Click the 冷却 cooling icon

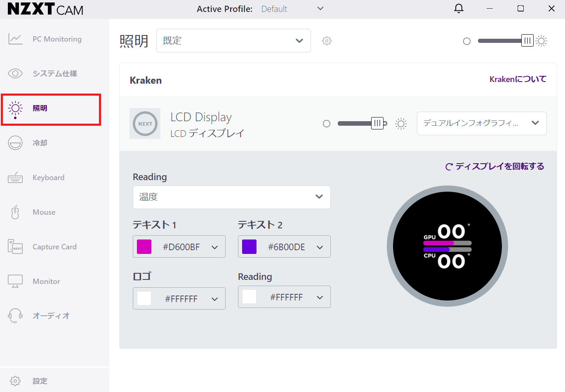[x=15, y=143]
